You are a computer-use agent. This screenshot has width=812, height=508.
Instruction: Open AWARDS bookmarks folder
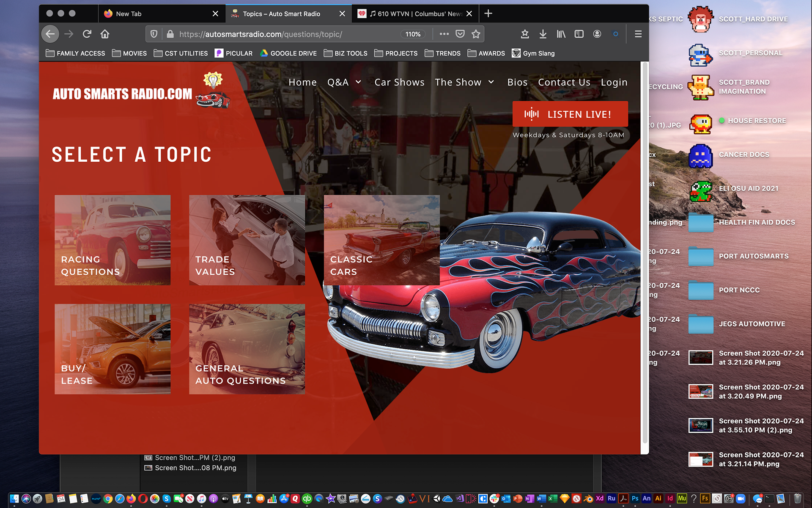point(486,53)
